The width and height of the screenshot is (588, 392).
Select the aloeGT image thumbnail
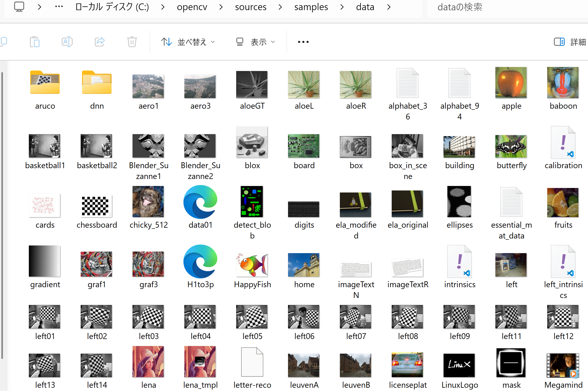252,85
